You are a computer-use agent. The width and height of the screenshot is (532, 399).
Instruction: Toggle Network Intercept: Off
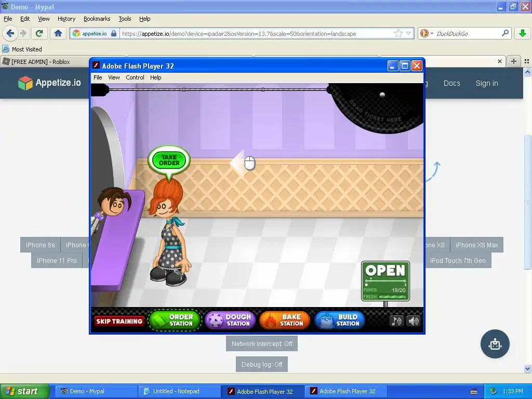pyautogui.click(x=262, y=344)
